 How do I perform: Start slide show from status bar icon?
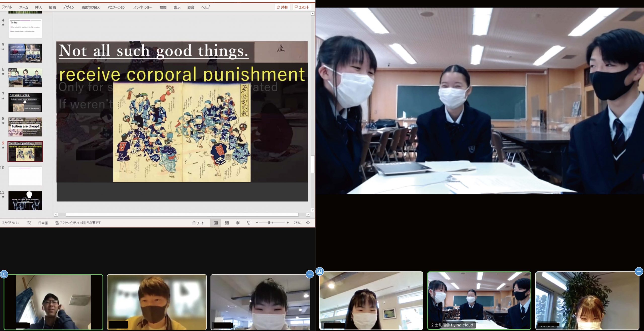(249, 223)
